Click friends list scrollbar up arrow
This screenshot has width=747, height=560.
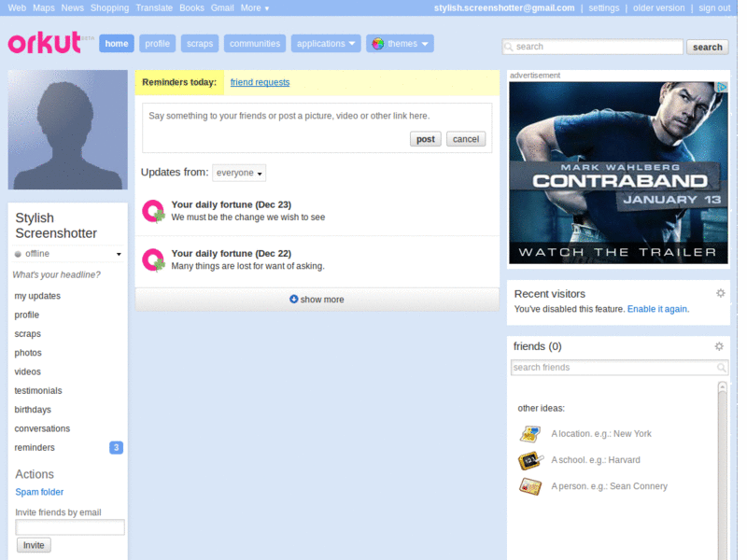[722, 386]
